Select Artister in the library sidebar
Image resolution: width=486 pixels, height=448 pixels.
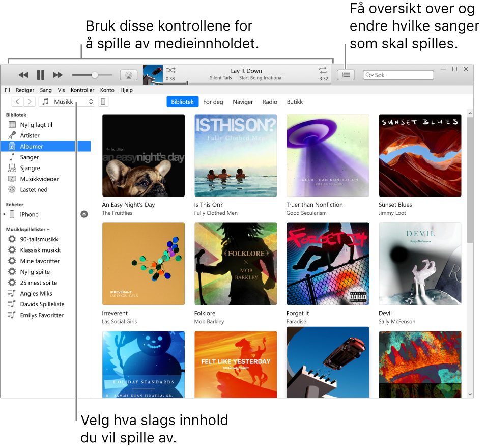click(46, 135)
